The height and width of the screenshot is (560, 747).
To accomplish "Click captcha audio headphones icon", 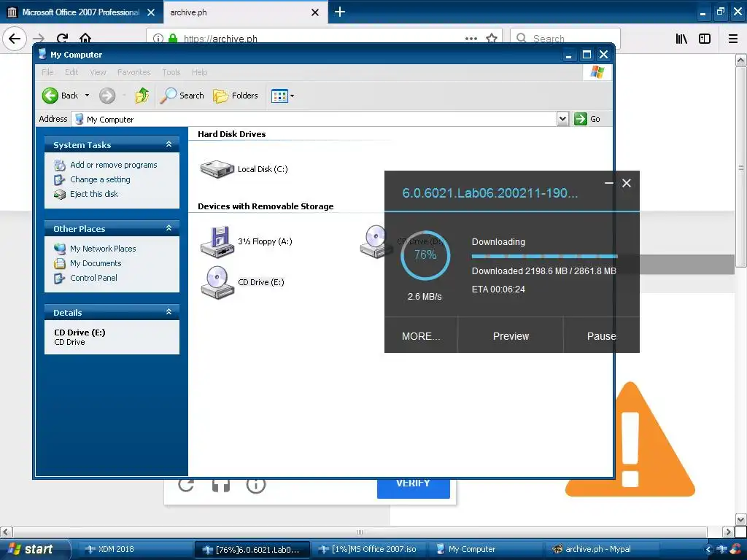I will coord(221,485).
